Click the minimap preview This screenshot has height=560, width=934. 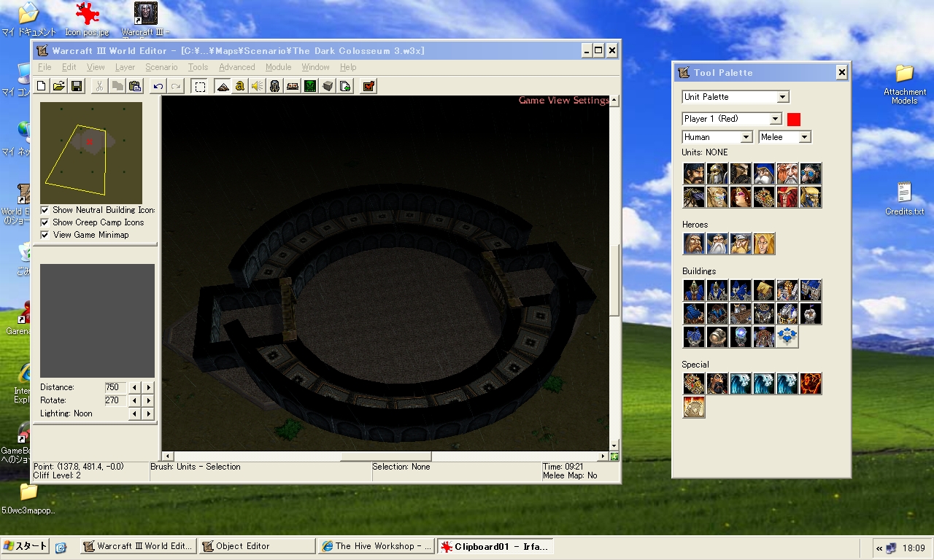91,152
